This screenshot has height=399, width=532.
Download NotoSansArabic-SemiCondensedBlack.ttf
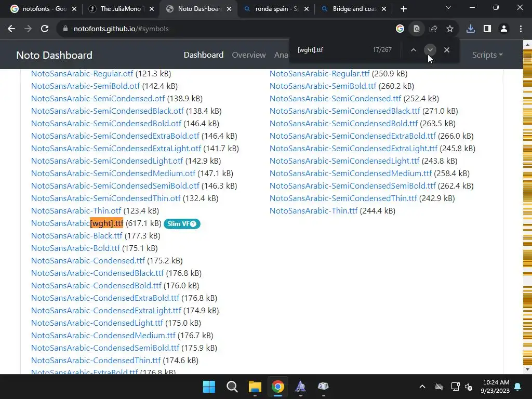(x=345, y=111)
